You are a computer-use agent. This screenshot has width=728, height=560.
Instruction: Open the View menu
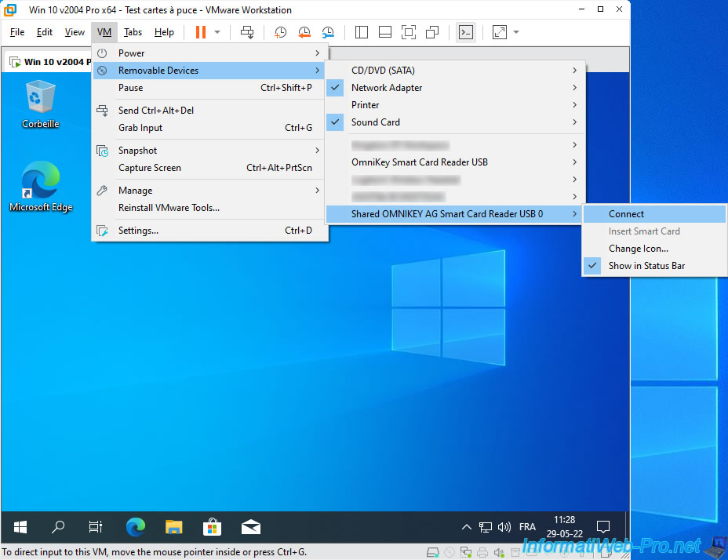[x=75, y=32]
